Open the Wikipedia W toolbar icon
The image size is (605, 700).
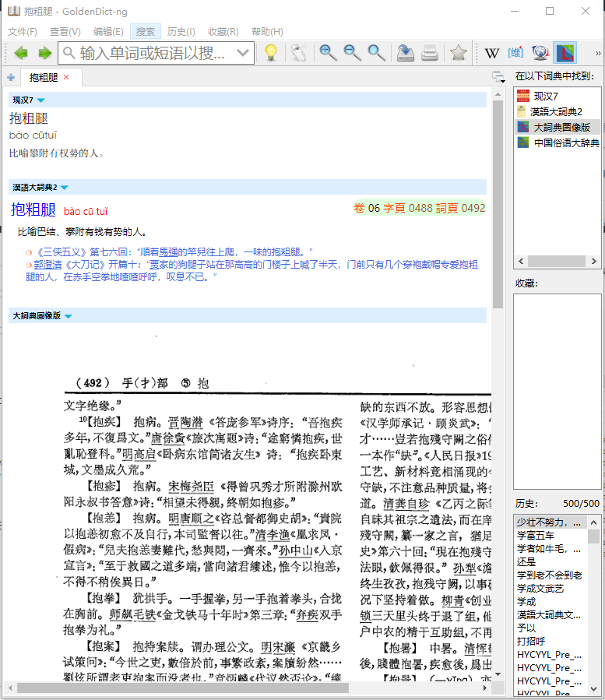(x=492, y=53)
